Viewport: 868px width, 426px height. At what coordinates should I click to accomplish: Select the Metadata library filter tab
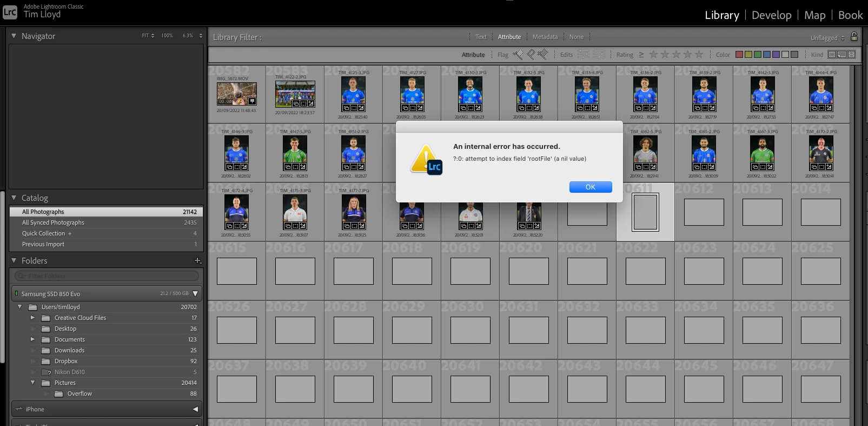point(545,37)
